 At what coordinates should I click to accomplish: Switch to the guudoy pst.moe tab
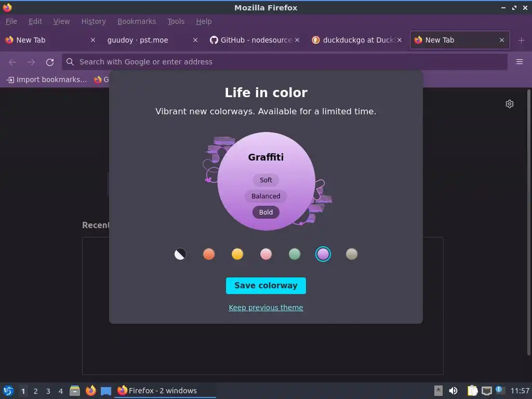click(152, 40)
